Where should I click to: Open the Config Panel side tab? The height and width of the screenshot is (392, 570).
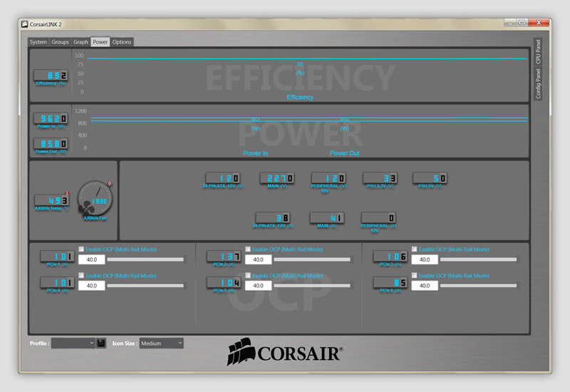coord(538,83)
